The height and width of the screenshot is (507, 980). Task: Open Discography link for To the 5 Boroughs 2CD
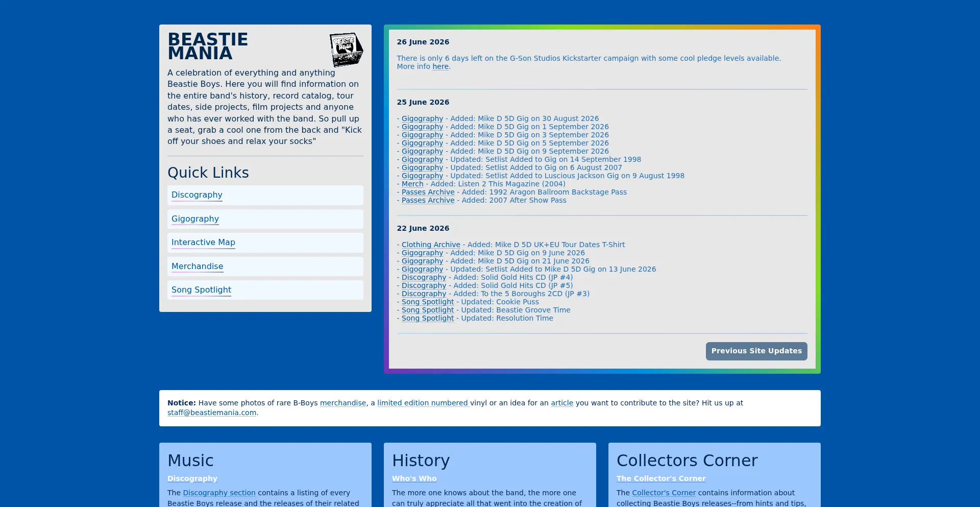pos(424,294)
